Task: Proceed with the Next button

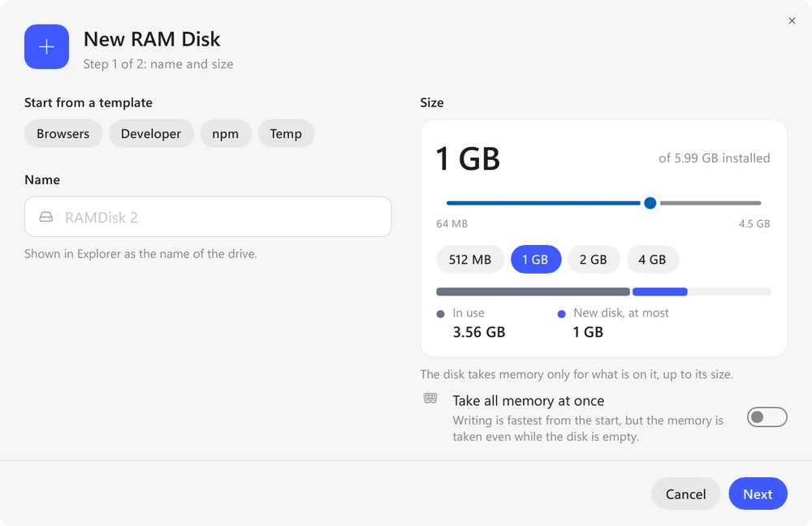Action: (x=758, y=494)
